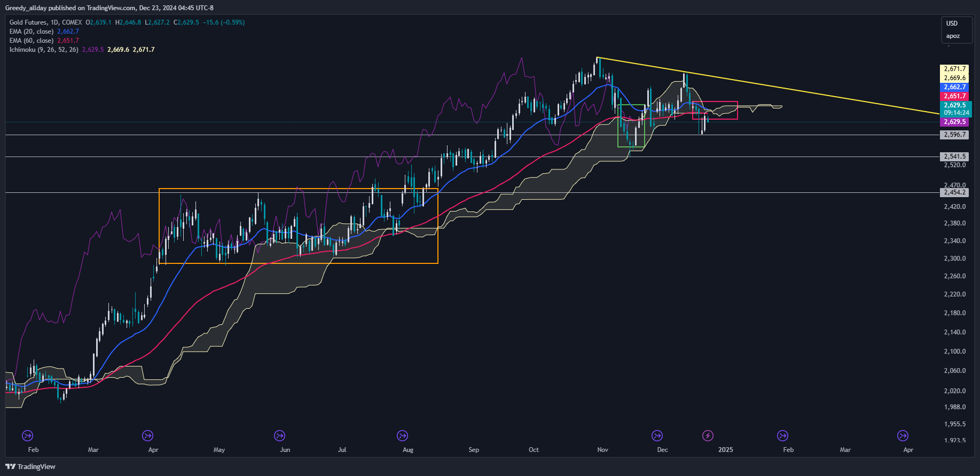Click the contract roll icon above Jun
980x476 pixels.
click(279, 436)
